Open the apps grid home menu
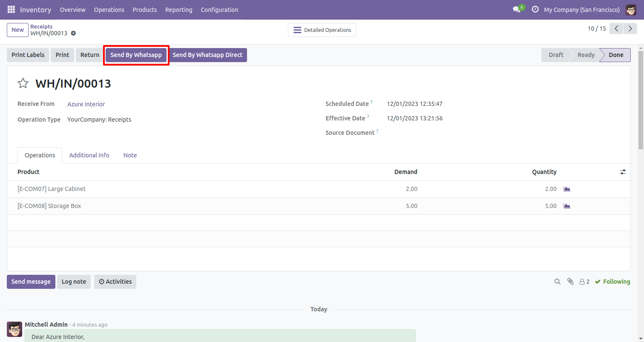 tap(11, 9)
